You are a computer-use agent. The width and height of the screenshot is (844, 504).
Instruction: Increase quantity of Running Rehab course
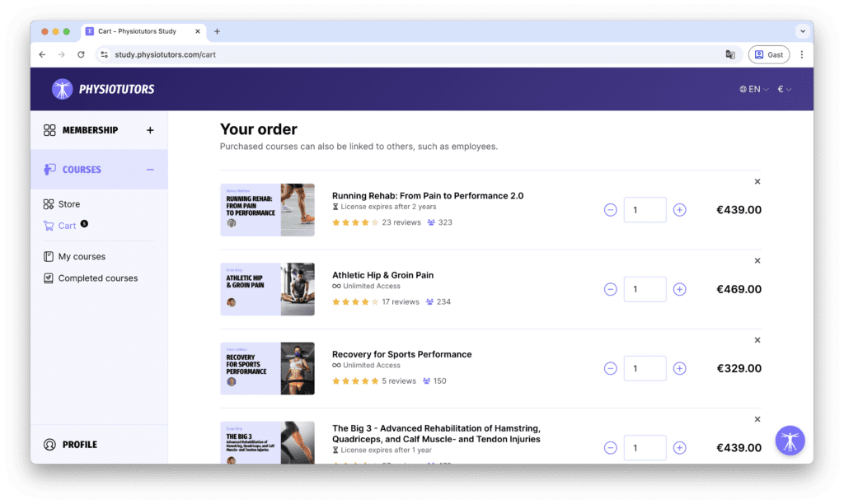679,210
